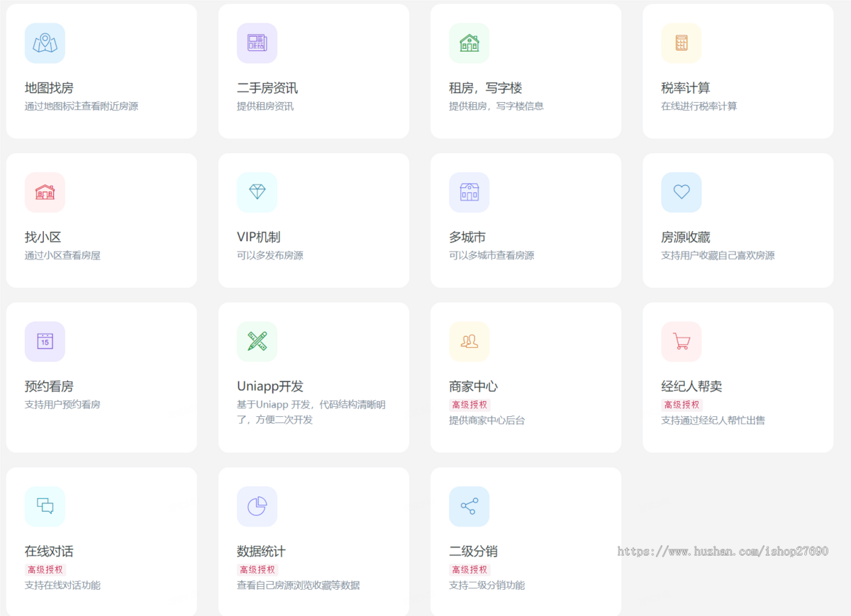The width and height of the screenshot is (851, 616).
Task: Click the description 支持用户收藏自己喜欢房源
Action: 718,255
